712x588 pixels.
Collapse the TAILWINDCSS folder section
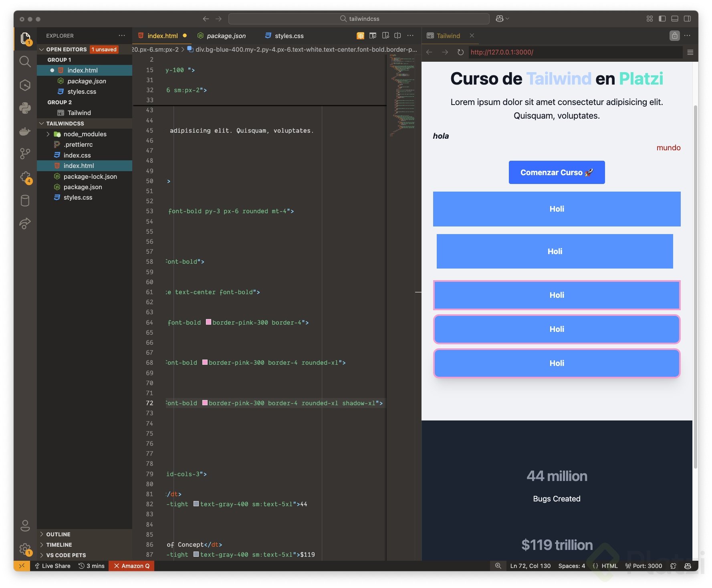tap(42, 123)
